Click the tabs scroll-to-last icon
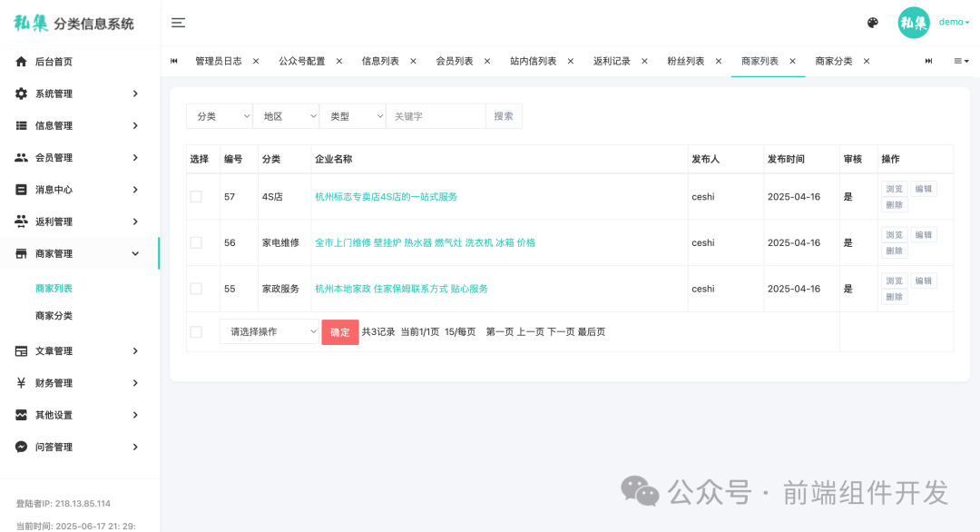Screen dimensions: 980x532 [929, 61]
